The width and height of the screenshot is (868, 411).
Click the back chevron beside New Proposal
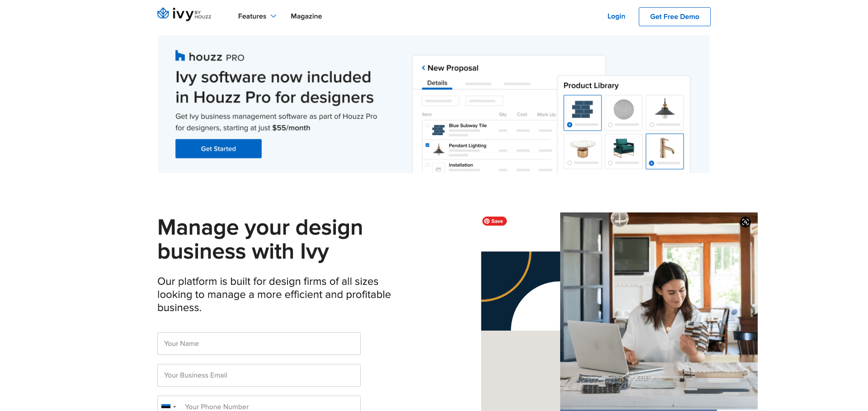(x=424, y=68)
